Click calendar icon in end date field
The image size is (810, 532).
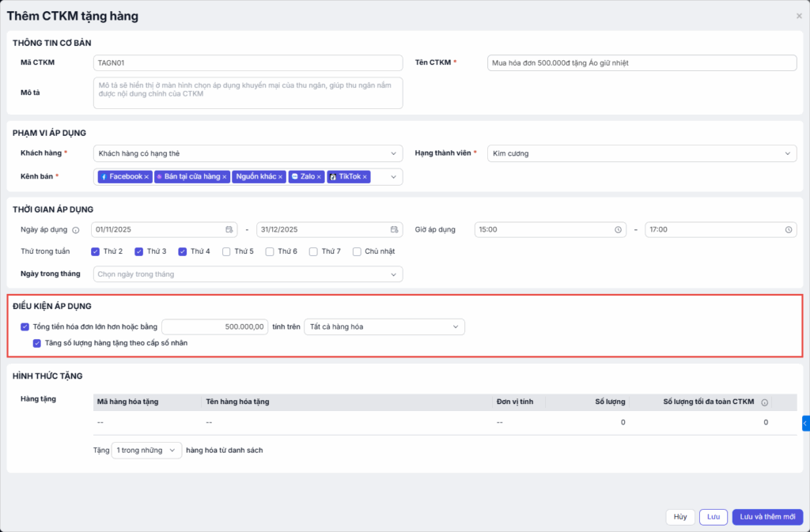click(x=394, y=230)
